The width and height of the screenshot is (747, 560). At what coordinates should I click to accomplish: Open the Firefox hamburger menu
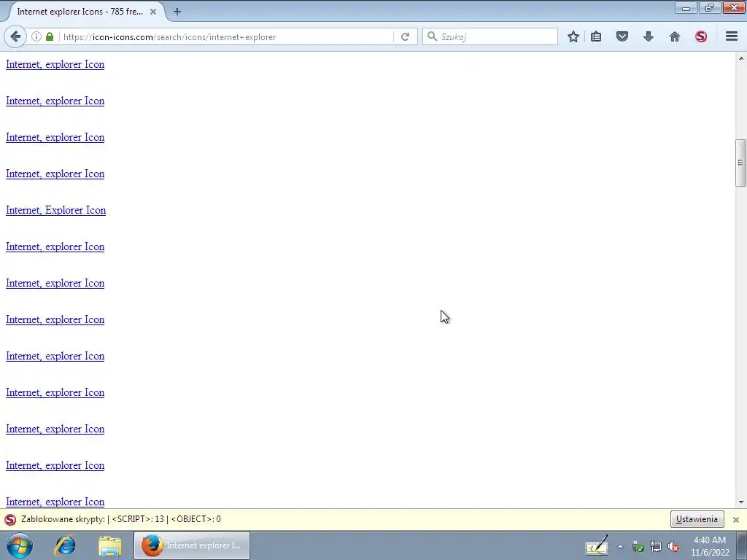[x=732, y=36]
